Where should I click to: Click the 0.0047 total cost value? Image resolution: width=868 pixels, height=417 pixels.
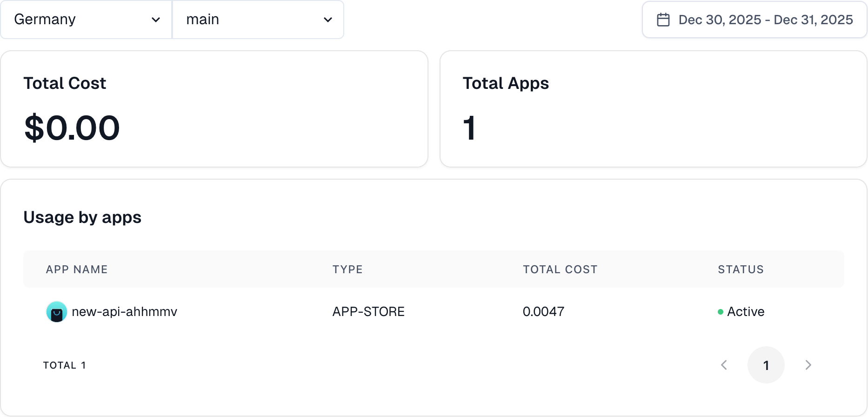[543, 312]
